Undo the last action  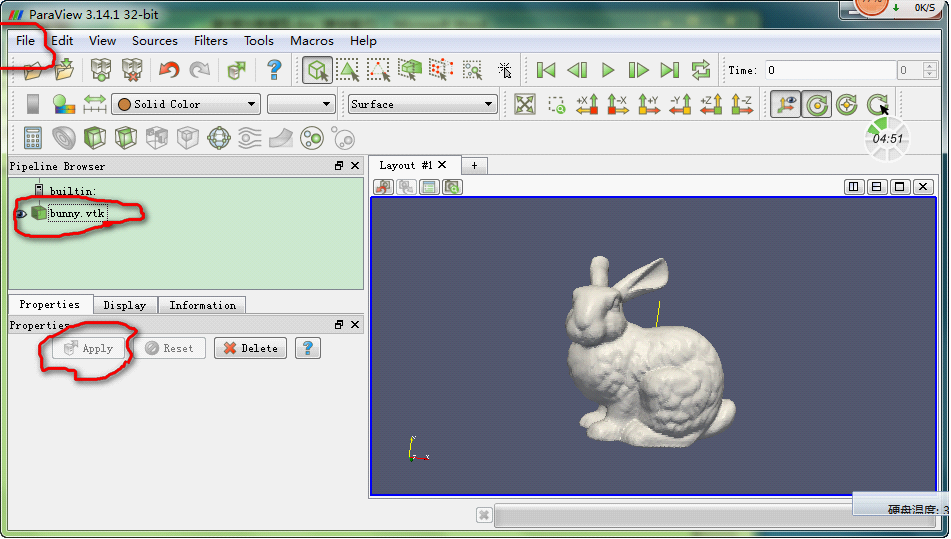[x=169, y=70]
